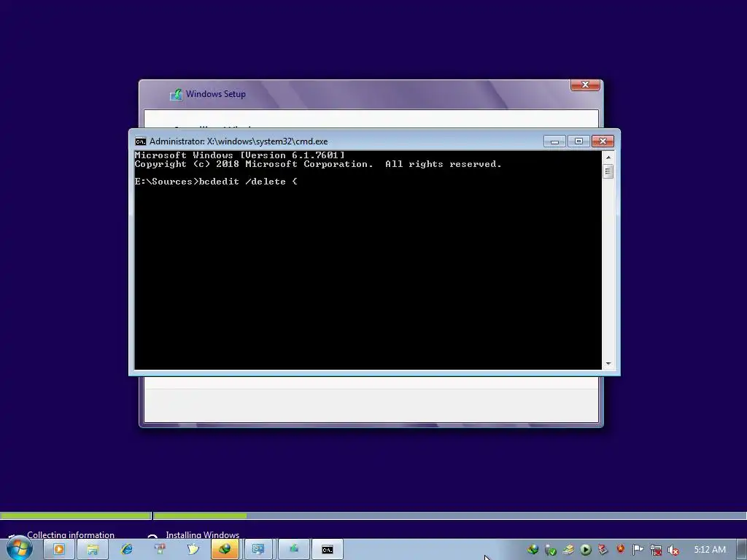The width and height of the screenshot is (747, 560).
Task: Close the Windows Setup dialog
Action: click(585, 85)
